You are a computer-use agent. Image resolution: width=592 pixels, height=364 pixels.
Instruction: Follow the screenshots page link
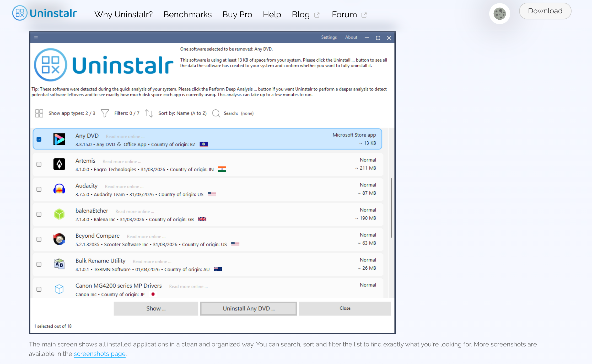[100, 354]
